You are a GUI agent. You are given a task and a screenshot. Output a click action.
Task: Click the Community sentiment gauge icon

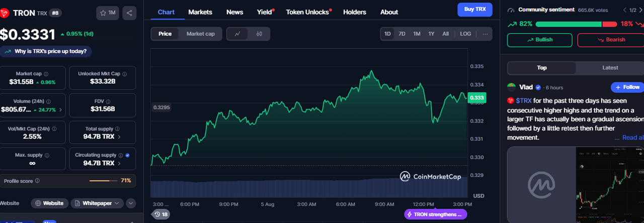511,10
